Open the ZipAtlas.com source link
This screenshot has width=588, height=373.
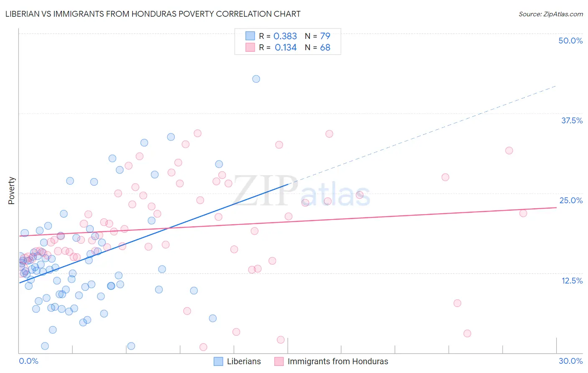(551, 14)
